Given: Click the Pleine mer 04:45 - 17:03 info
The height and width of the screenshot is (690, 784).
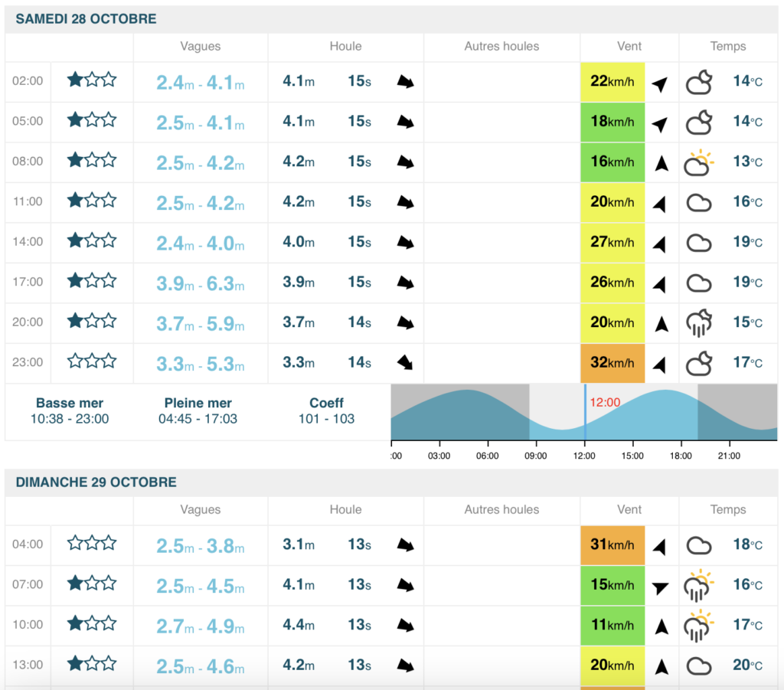Looking at the screenshot, I should pos(198,410).
